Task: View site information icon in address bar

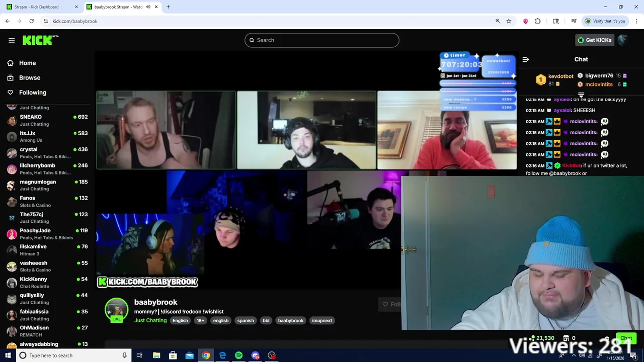Action: click(46, 21)
